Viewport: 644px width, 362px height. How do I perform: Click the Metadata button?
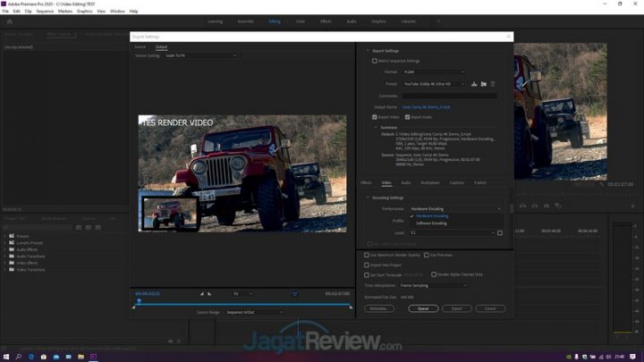pos(377,307)
